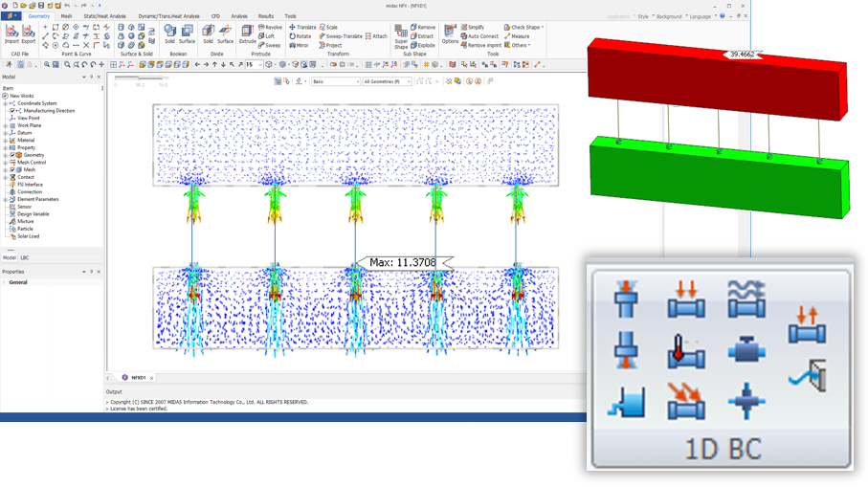Click the Remove sub shape tool
The width and height of the screenshot is (868, 487).
(x=423, y=27)
